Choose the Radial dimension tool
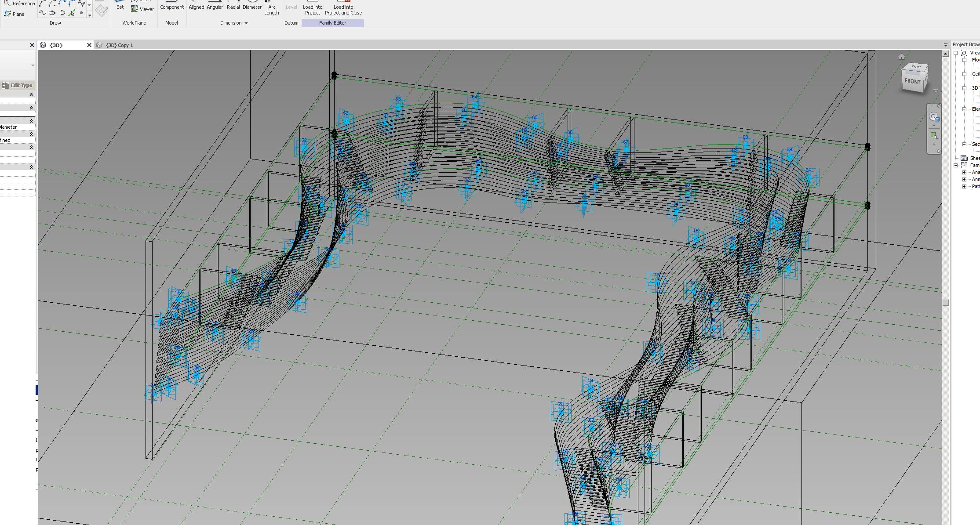The image size is (980, 525). (233, 5)
